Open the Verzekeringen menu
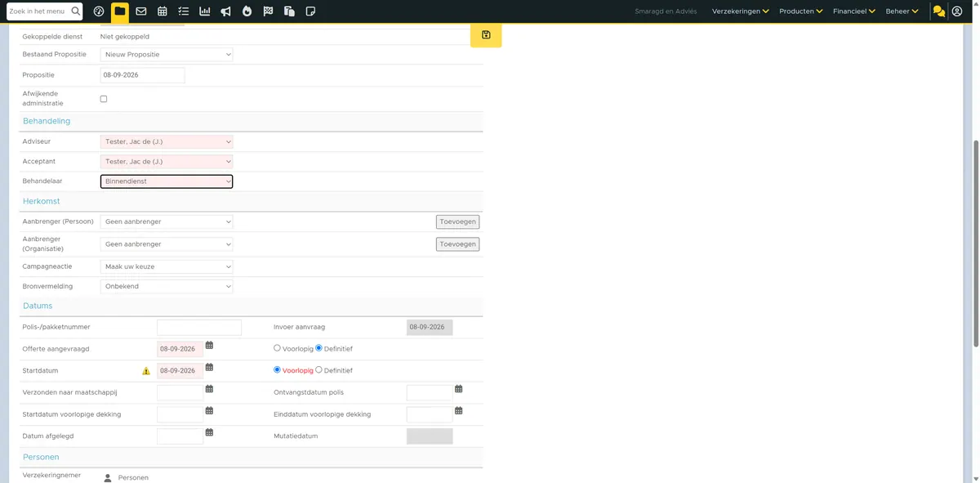The width and height of the screenshot is (980, 483). (x=741, y=11)
